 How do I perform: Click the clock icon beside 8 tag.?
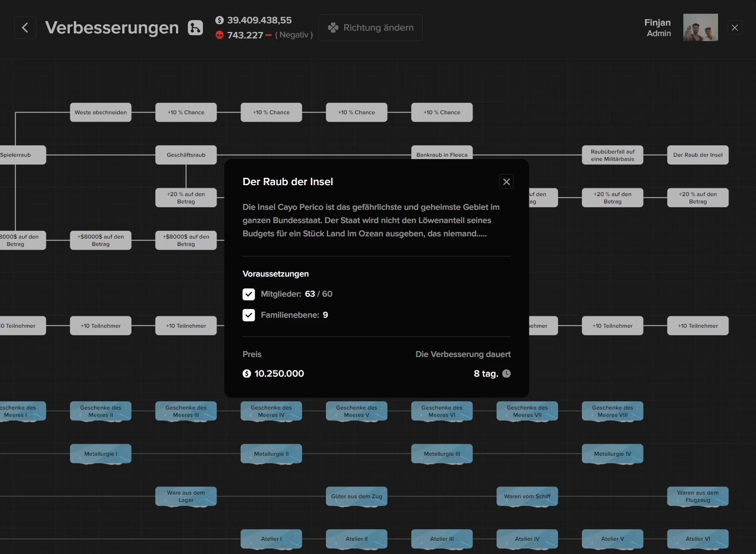(506, 373)
